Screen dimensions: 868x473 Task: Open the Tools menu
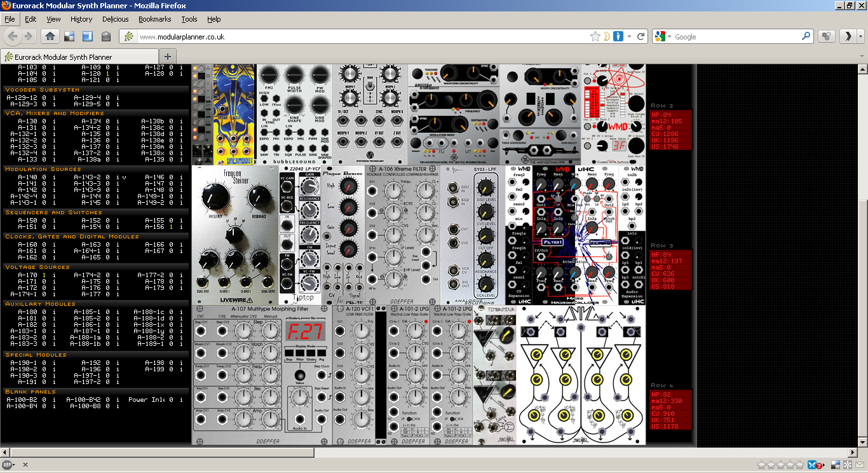(189, 19)
